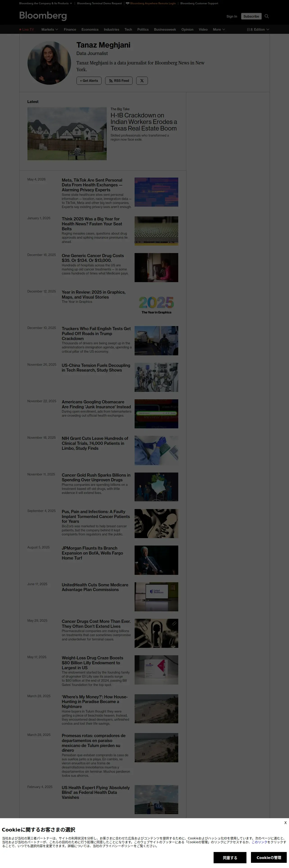Open Weight-Loss Drug Lilly Endowment article
Screen dimensions: 289x868
click(x=93, y=663)
